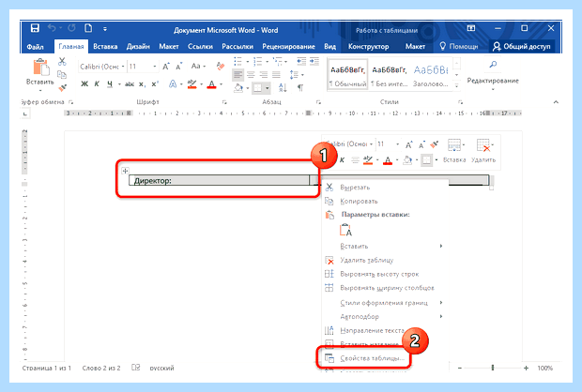The height and width of the screenshot is (392, 582).
Task: Open the ribbon display options icon
Action: tap(471, 28)
